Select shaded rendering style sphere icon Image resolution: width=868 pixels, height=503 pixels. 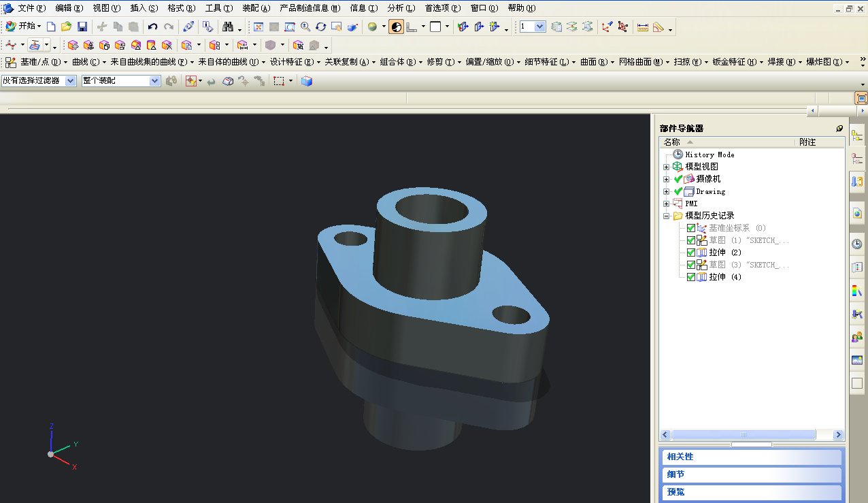coord(372,27)
